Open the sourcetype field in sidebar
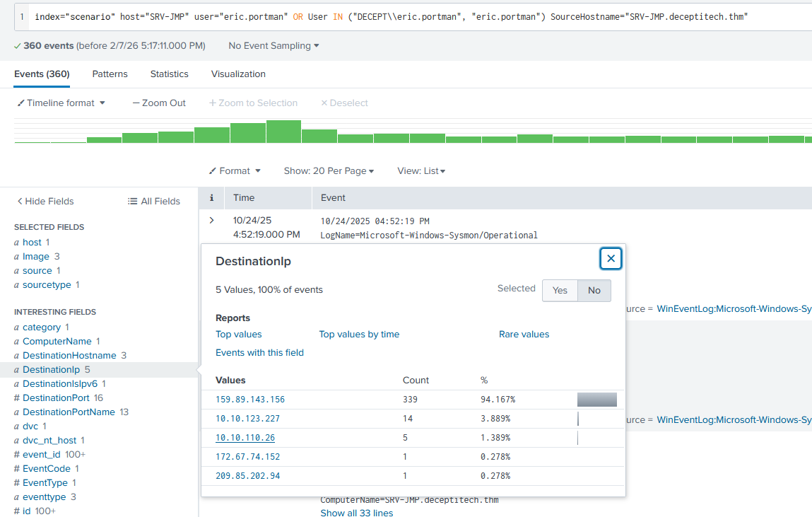This screenshot has width=812, height=517. pos(47,284)
